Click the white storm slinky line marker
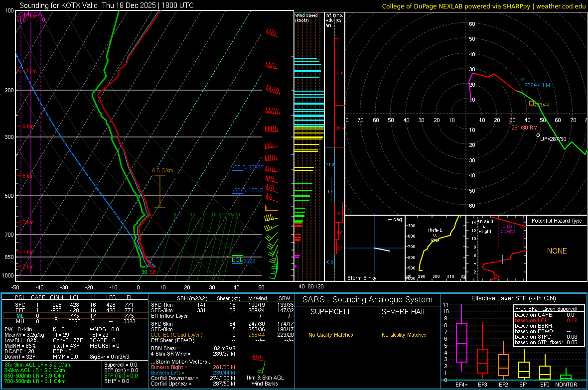 [x=382, y=250]
